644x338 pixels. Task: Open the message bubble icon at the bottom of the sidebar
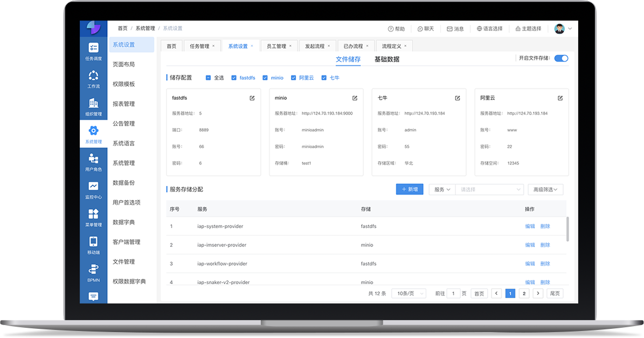[x=93, y=296]
